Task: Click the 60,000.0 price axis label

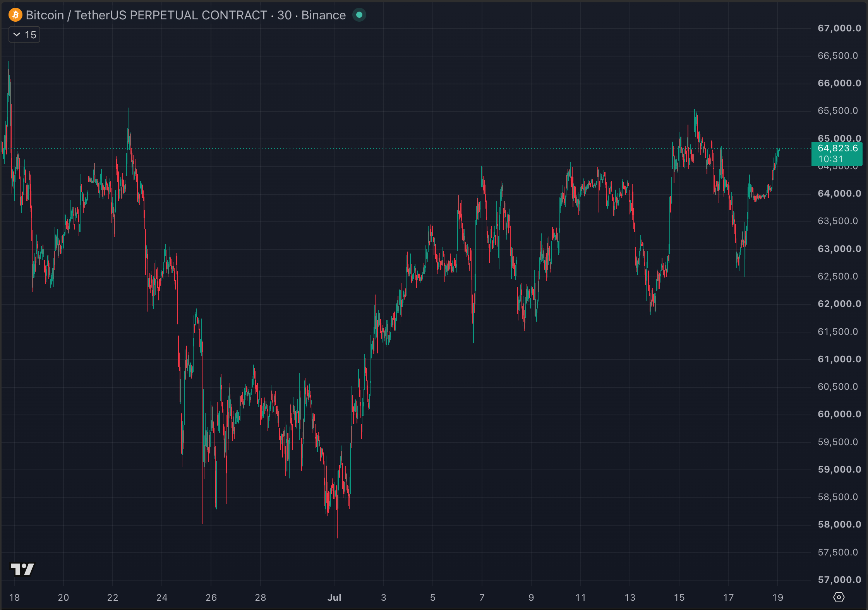Action: coord(839,414)
